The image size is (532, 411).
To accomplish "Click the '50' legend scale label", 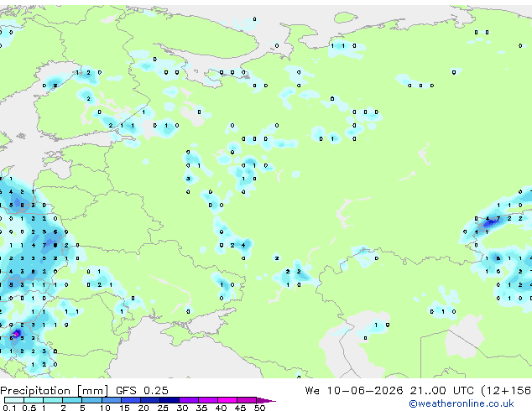I will pyautogui.click(x=260, y=408).
